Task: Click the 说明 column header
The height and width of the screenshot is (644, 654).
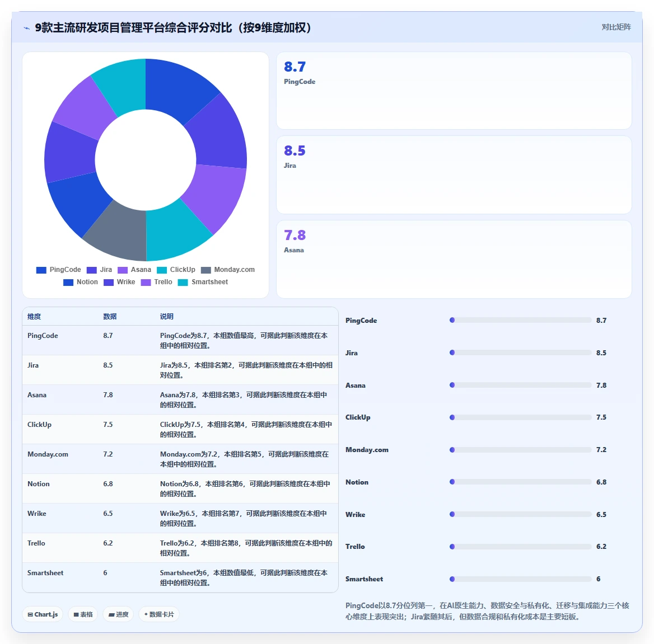Action: [x=167, y=317]
